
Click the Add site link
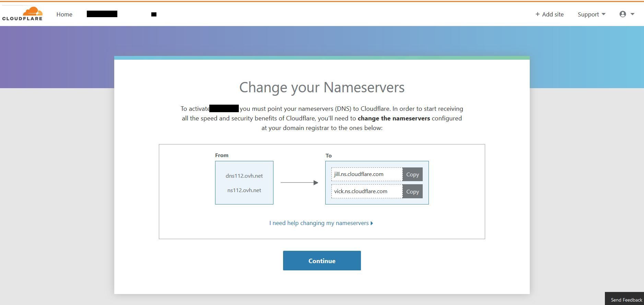[549, 14]
